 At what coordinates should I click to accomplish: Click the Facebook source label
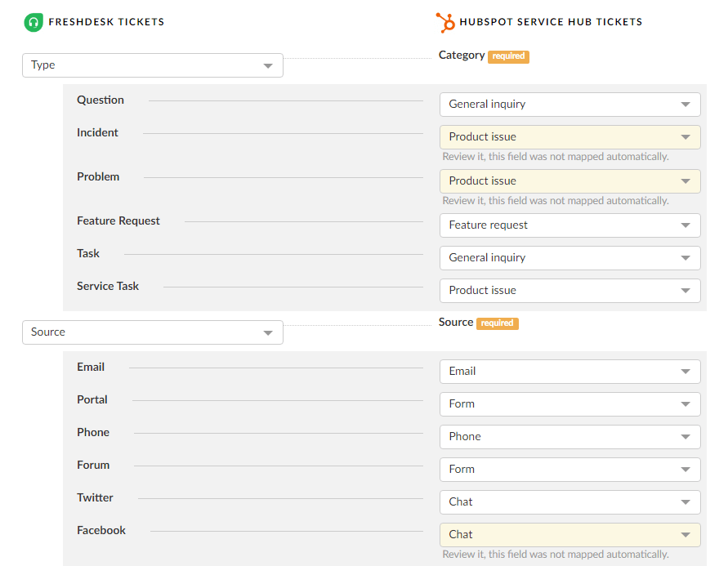coord(101,530)
